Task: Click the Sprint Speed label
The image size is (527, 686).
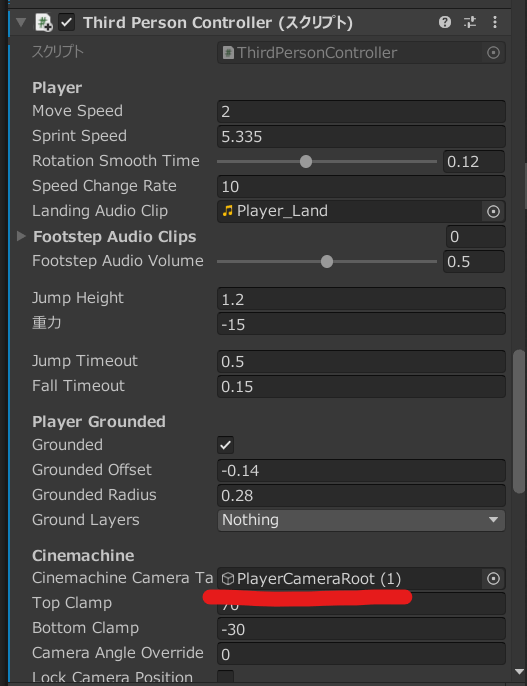Action: click(x=80, y=136)
